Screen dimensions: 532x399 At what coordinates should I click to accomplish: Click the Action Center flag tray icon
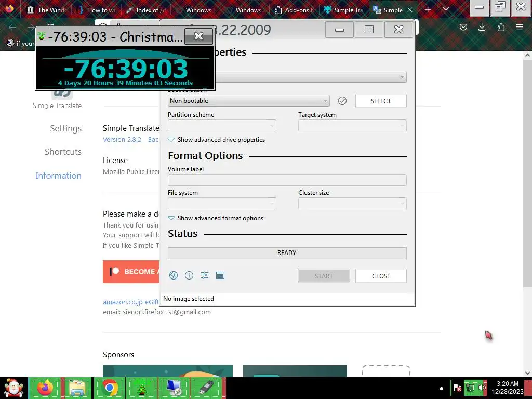tap(458, 388)
